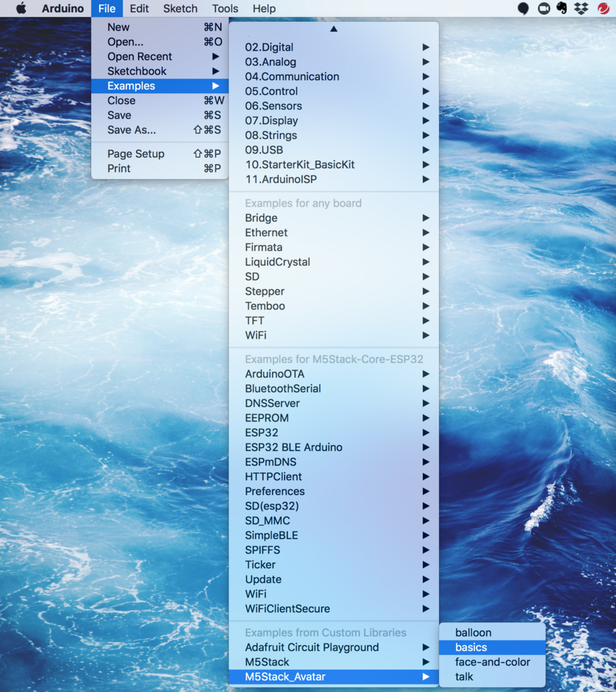The image size is (616, 692).
Task: Expand 05.Control examples
Action: pos(334,91)
